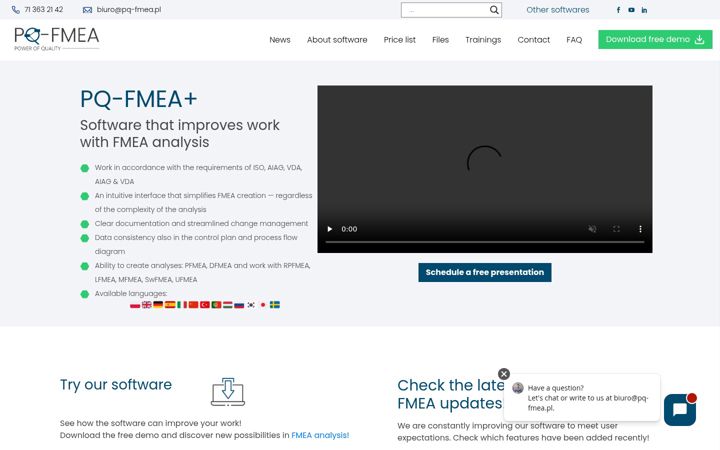The width and height of the screenshot is (720, 450).
Task: Select the Hungarian flag
Action: (228, 304)
